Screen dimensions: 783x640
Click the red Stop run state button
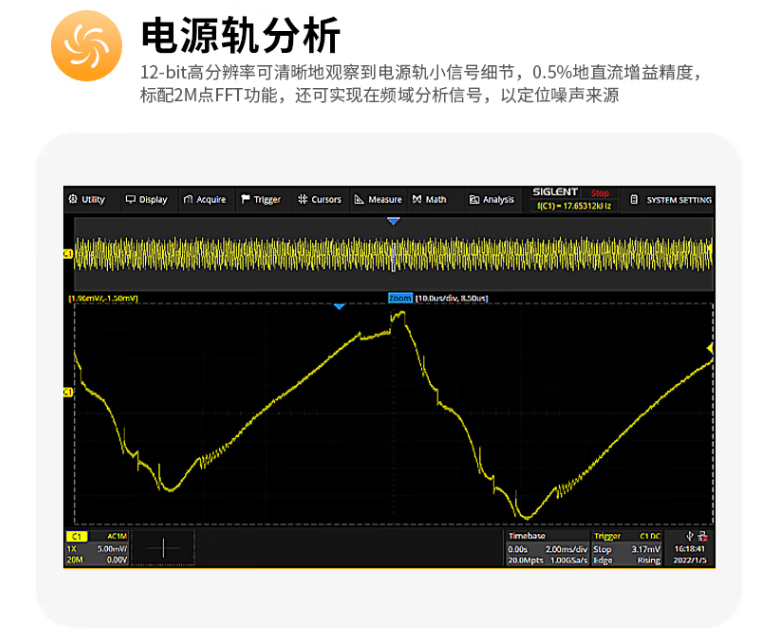pyautogui.click(x=600, y=193)
